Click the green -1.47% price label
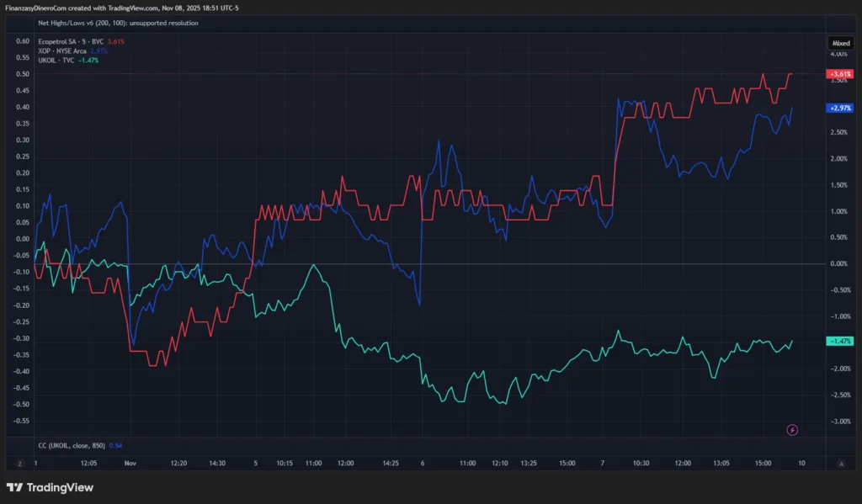The height and width of the screenshot is (504, 862). point(840,341)
